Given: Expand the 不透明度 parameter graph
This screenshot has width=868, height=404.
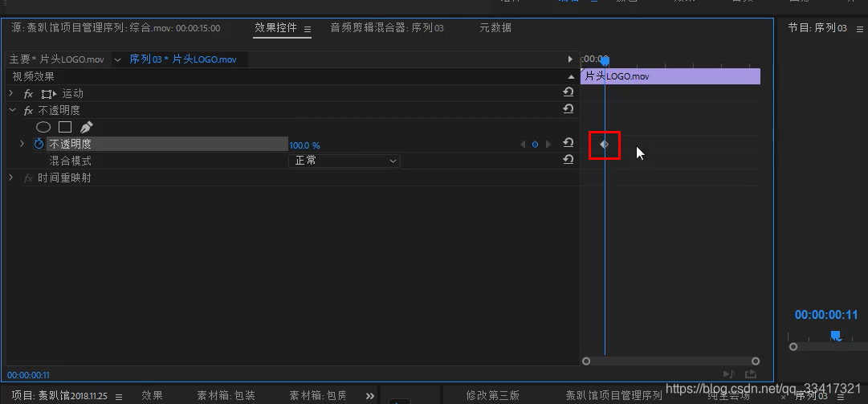Looking at the screenshot, I should tap(22, 144).
